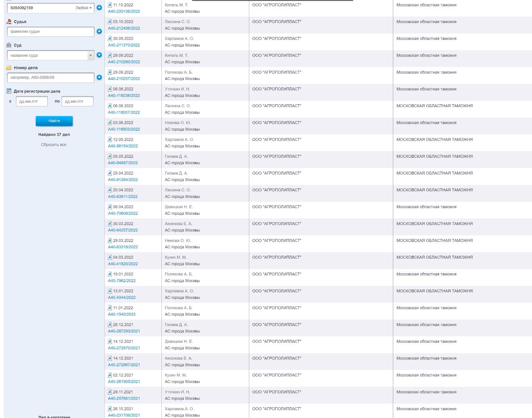Click plaintiff ООО "АГРОПОЛИПЛАСТ" in row A40-7962/2022
This screenshot has width=532, height=418.
(277, 274)
